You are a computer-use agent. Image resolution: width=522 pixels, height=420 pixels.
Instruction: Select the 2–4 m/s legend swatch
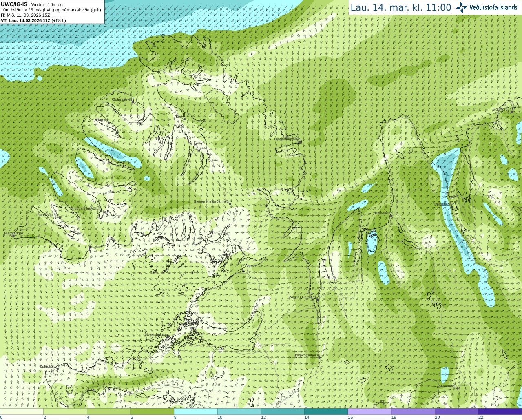tap(65, 411)
